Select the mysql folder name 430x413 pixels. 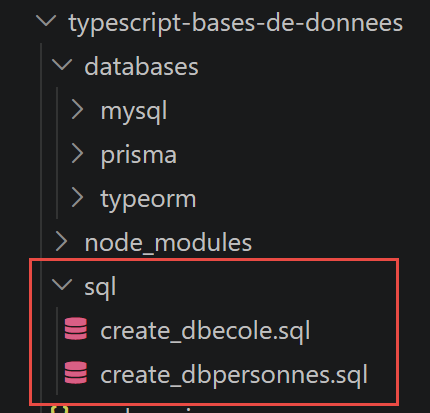[x=134, y=112]
